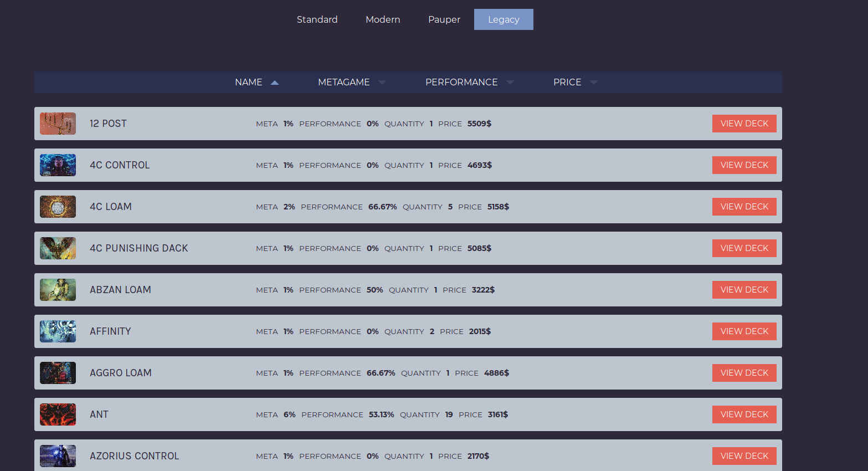Click the 53.13% performance value for ANT
The width and height of the screenshot is (868, 471).
coord(381,414)
